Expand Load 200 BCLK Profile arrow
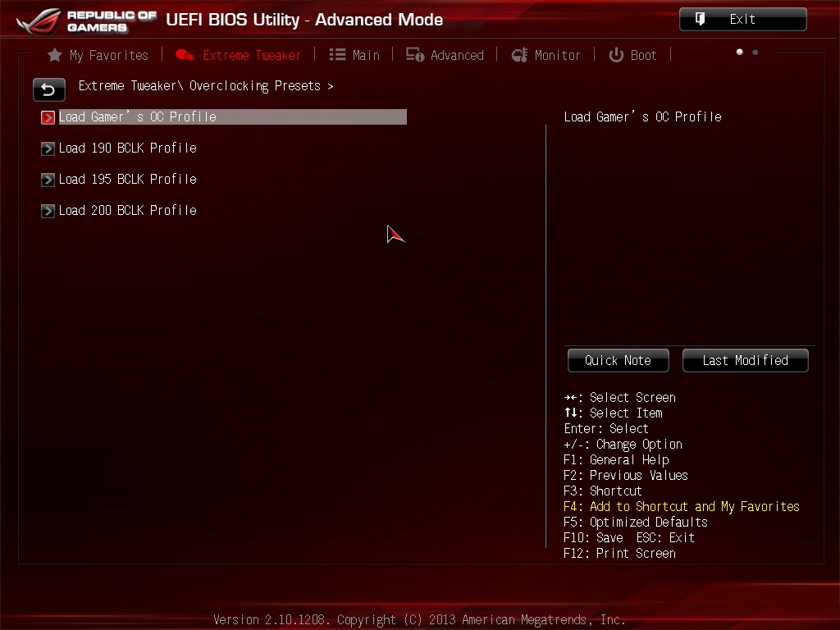 click(x=48, y=211)
